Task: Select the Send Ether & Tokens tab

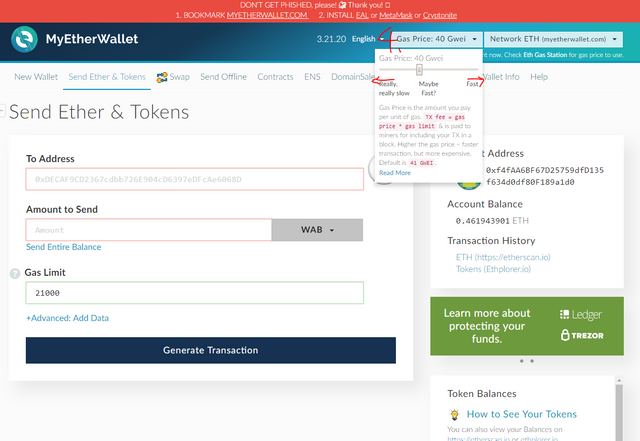Action: (107, 77)
